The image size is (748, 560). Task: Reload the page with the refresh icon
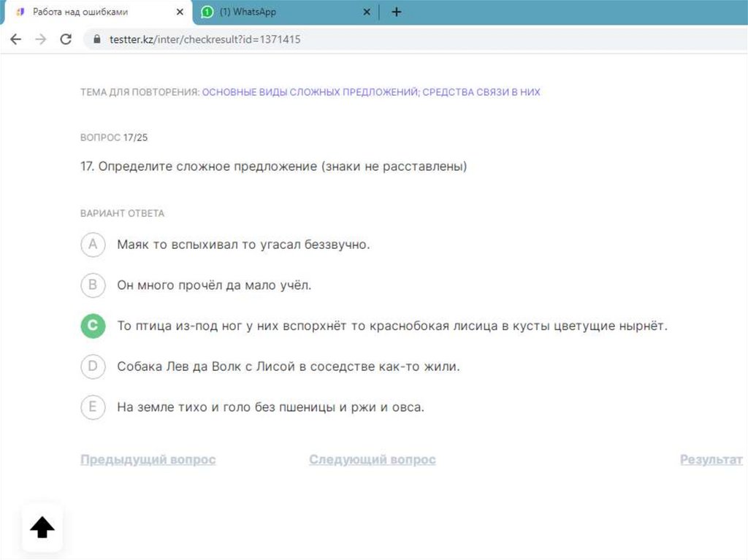(66, 39)
